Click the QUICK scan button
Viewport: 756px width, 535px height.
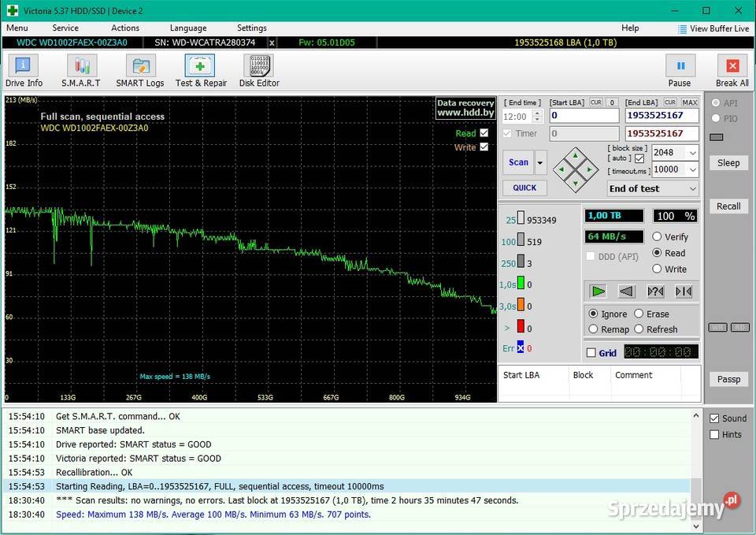524,188
